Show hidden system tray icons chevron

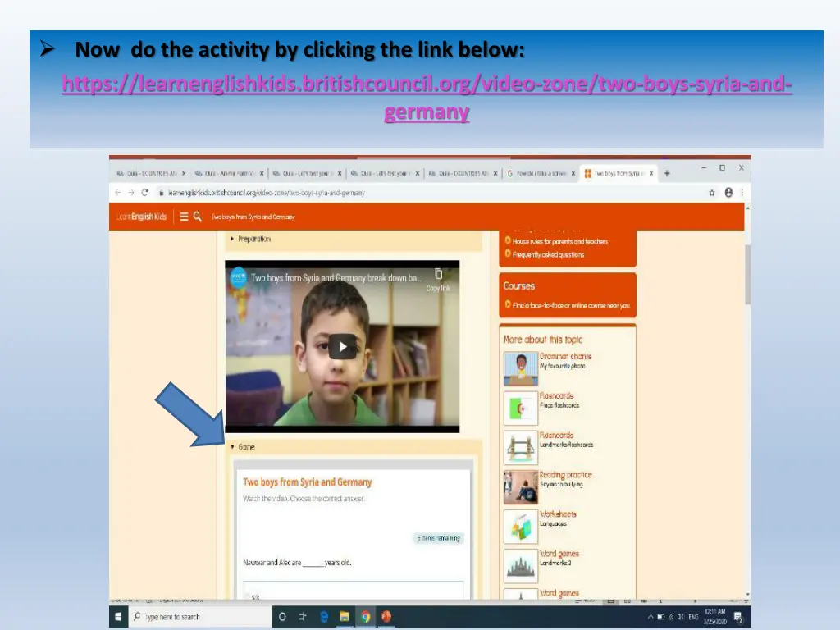click(x=651, y=617)
